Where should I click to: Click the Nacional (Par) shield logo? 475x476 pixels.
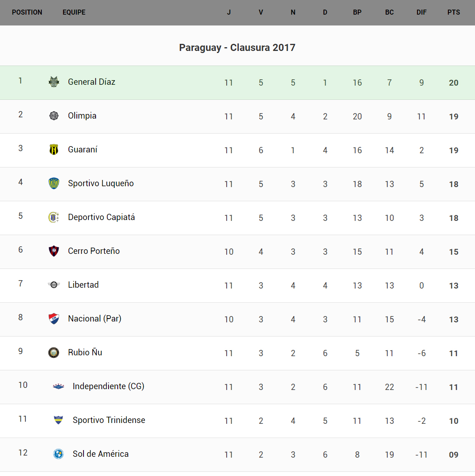point(54,319)
